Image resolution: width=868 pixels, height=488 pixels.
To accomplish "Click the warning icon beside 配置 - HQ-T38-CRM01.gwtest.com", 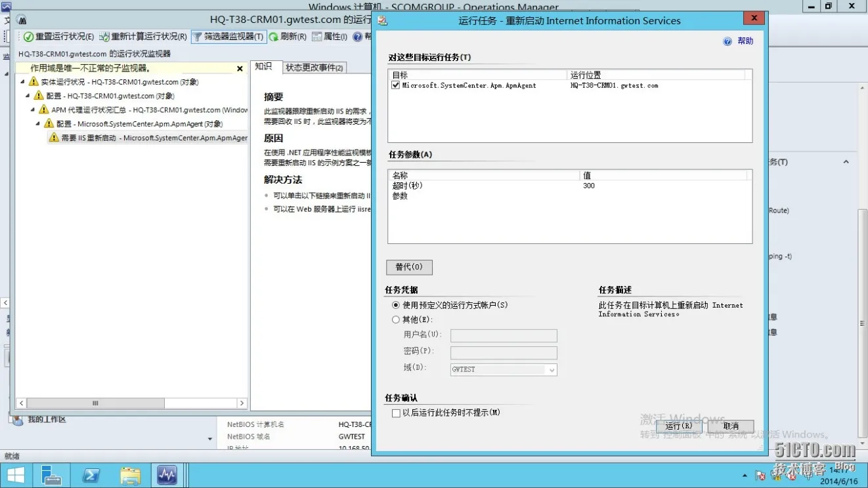I will 39,96.
